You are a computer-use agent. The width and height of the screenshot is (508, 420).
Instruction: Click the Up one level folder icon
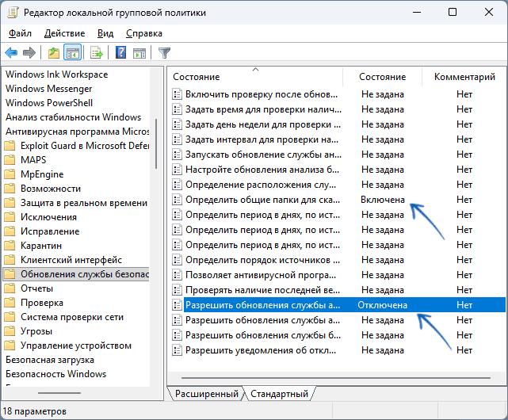click(54, 53)
